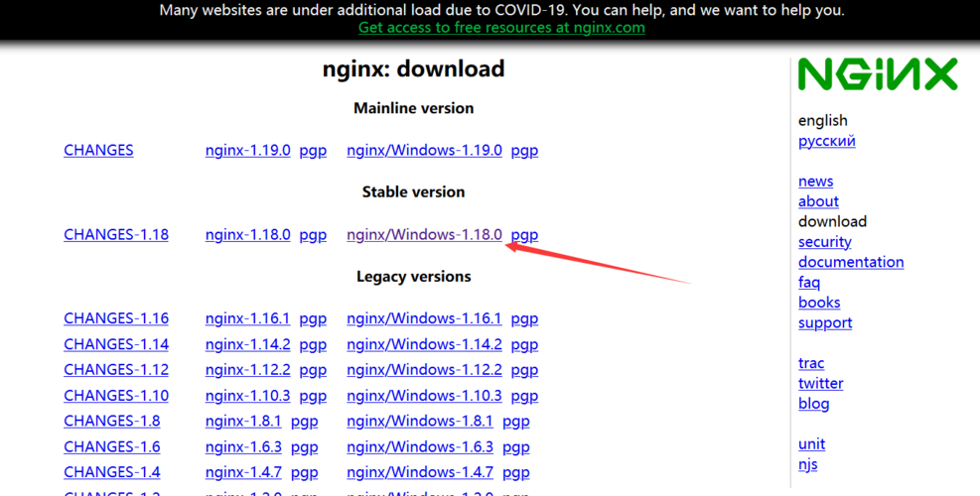This screenshot has height=496, width=980.
Task: Open the news page
Action: point(815,182)
